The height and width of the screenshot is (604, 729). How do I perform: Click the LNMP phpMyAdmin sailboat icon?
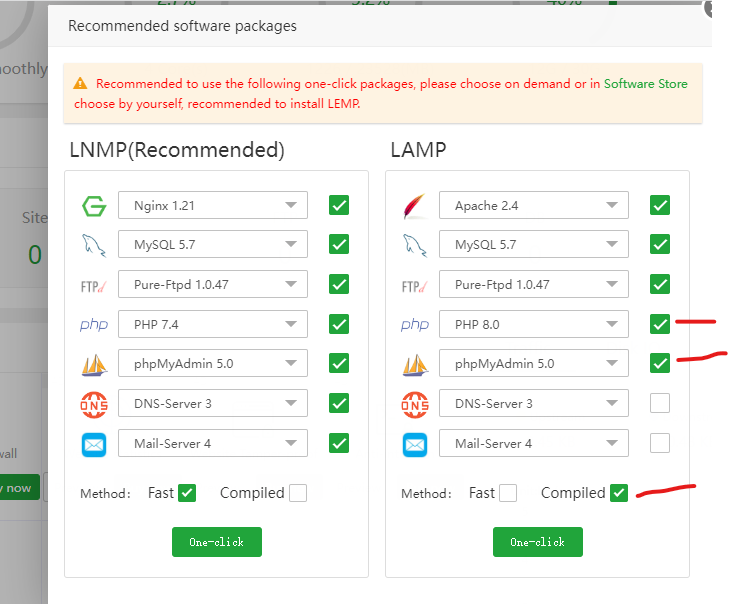(94, 364)
